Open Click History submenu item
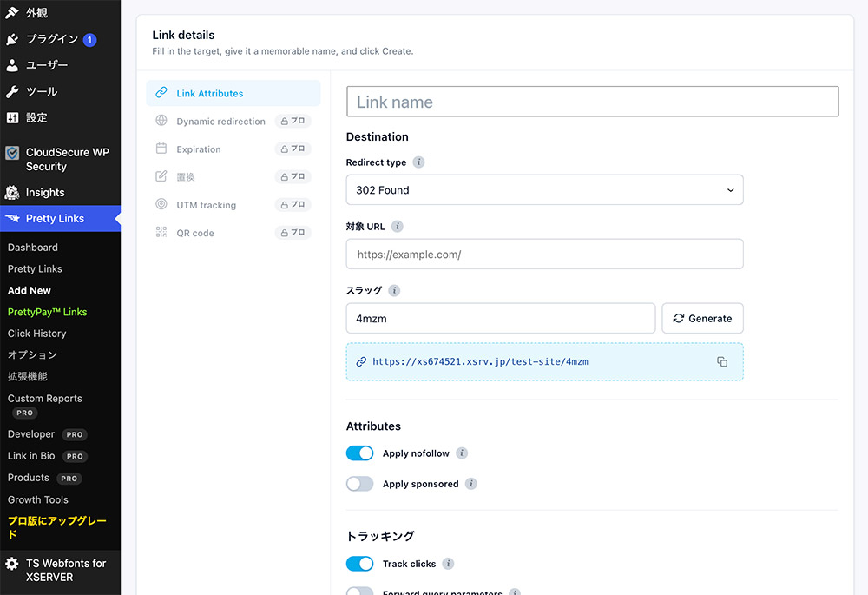The width and height of the screenshot is (868, 595). pyautogui.click(x=36, y=334)
